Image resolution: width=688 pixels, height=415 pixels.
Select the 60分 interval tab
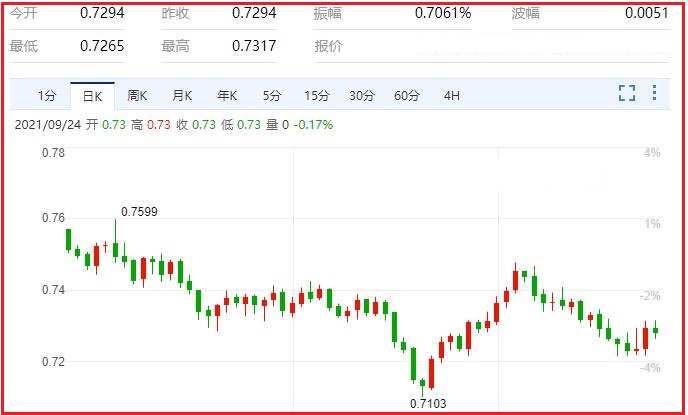coord(407,96)
